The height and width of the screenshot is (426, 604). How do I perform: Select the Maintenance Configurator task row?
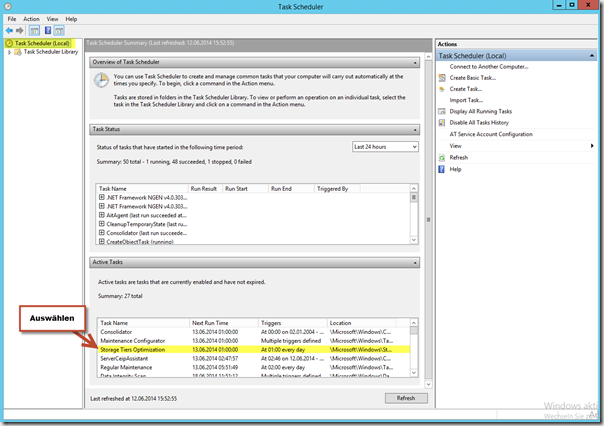[x=254, y=341]
